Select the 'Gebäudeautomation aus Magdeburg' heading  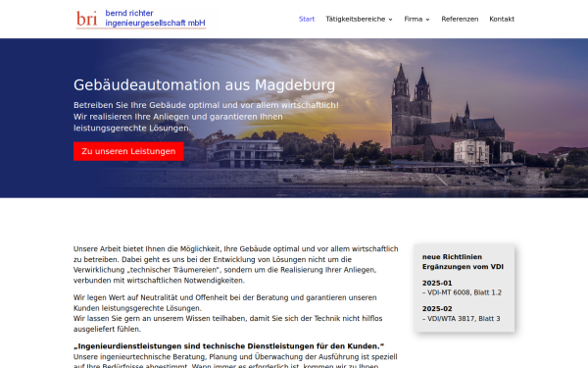[205, 85]
